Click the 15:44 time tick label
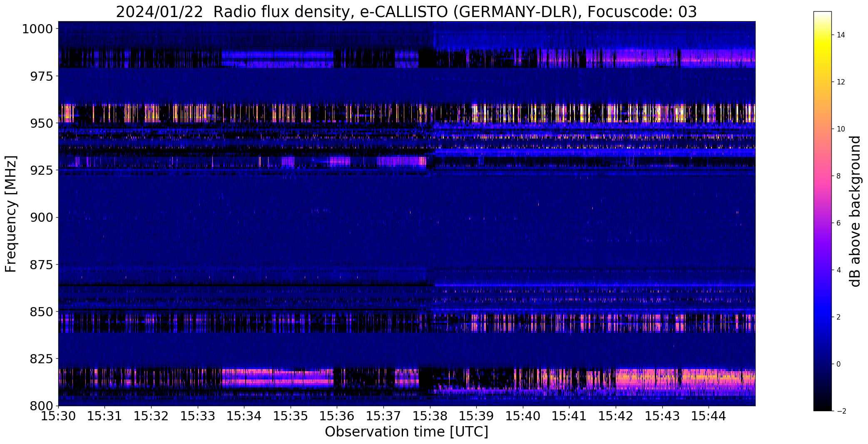Viewport: 868px width, 444px height. (x=709, y=416)
